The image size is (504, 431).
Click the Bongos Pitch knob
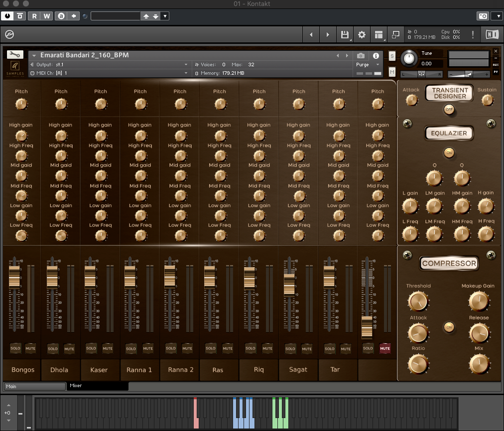pos(21,104)
